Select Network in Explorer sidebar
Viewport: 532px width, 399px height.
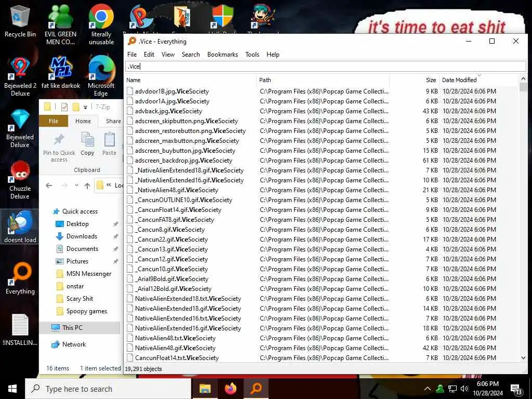click(x=74, y=344)
